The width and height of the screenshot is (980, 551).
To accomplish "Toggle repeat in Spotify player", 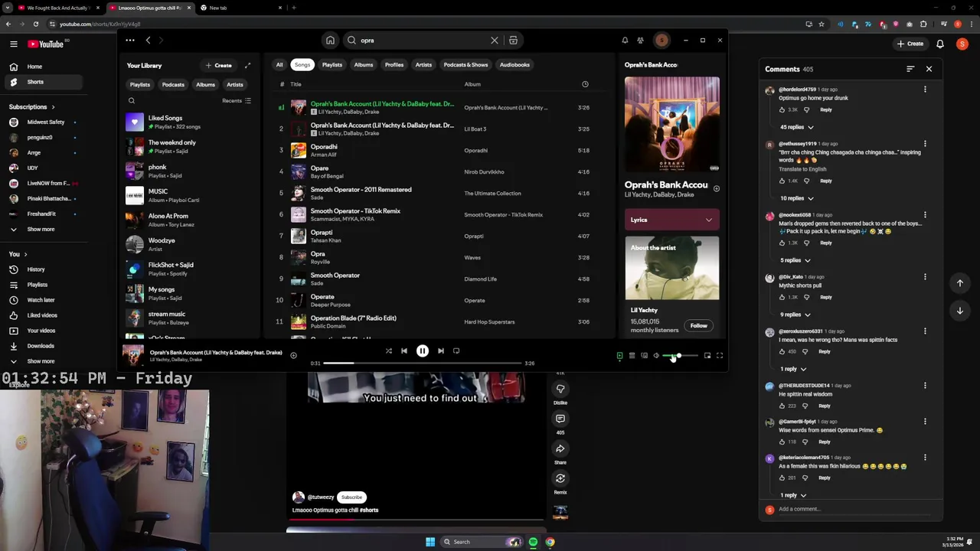I will click(x=456, y=351).
